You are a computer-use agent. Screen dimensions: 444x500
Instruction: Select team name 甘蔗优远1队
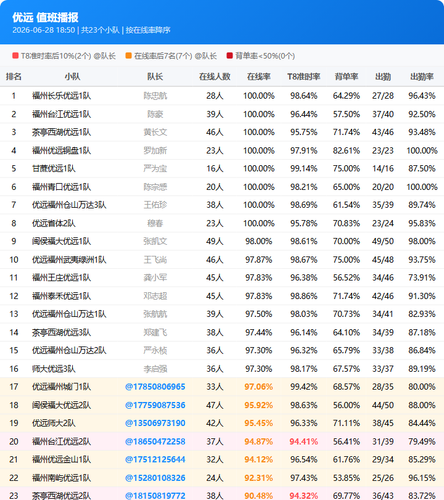[54, 169]
